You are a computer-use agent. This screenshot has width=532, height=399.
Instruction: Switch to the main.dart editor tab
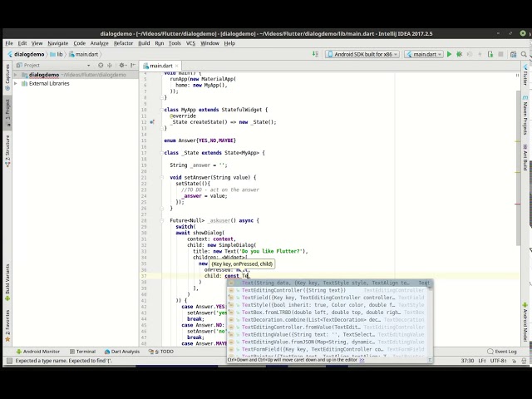pyautogui.click(x=158, y=65)
